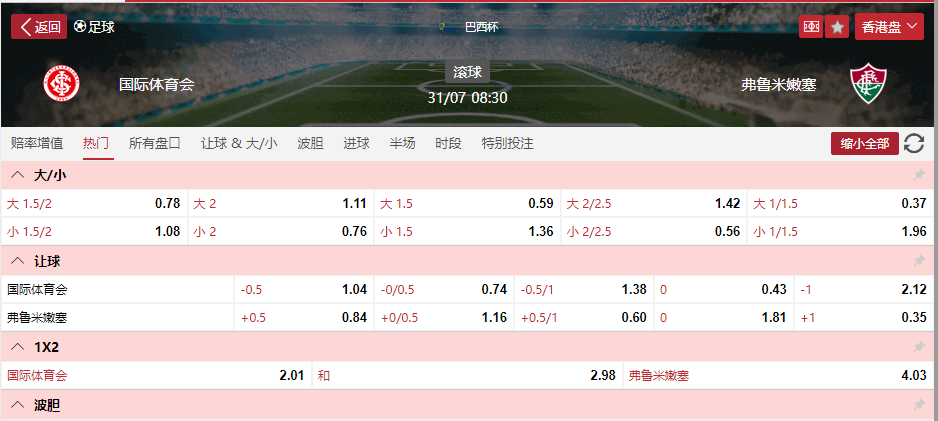
Task: Select 和 draw odds 2.98
Action: pyautogui.click(x=466, y=376)
